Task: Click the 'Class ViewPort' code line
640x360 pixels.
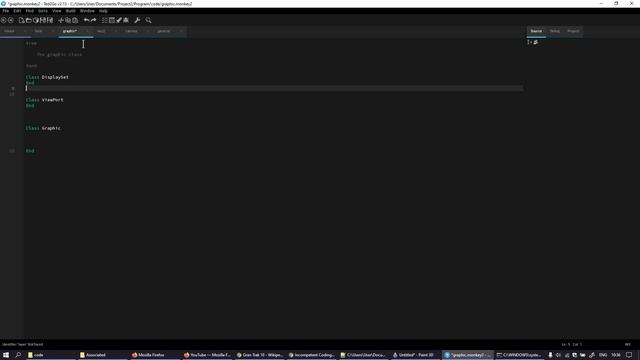Action: (x=44, y=100)
